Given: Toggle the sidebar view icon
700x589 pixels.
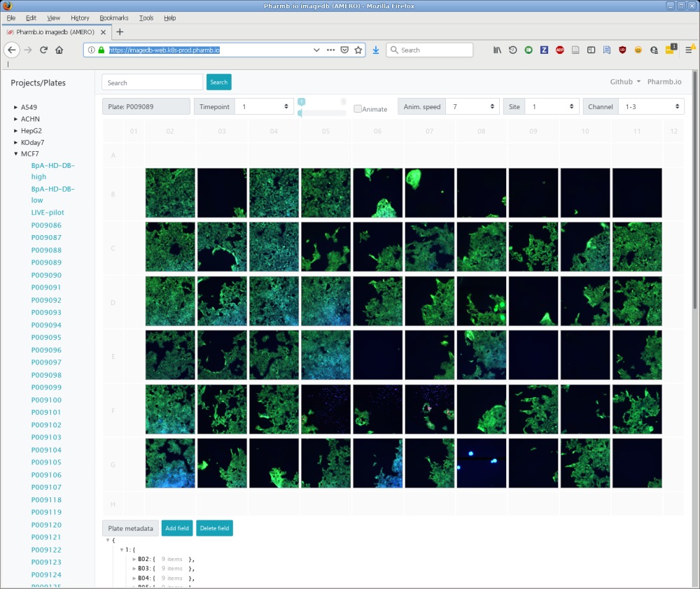Looking at the screenshot, I should tap(591, 50).
